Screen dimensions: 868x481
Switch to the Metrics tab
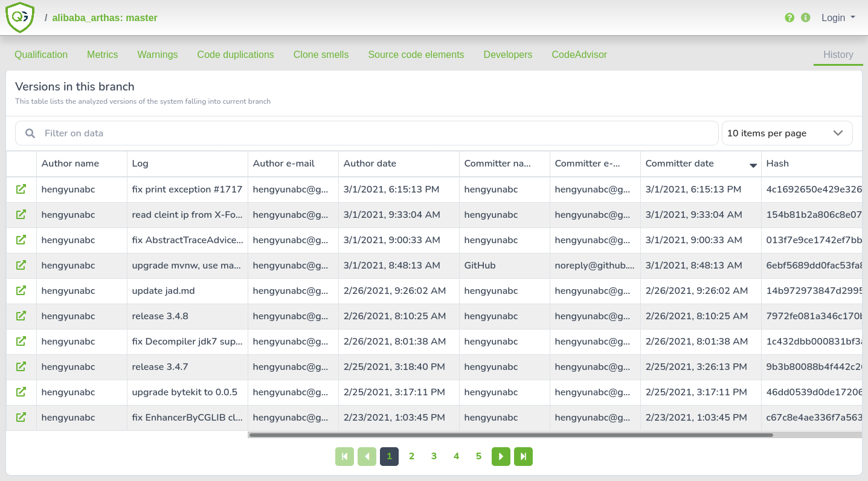(x=102, y=54)
